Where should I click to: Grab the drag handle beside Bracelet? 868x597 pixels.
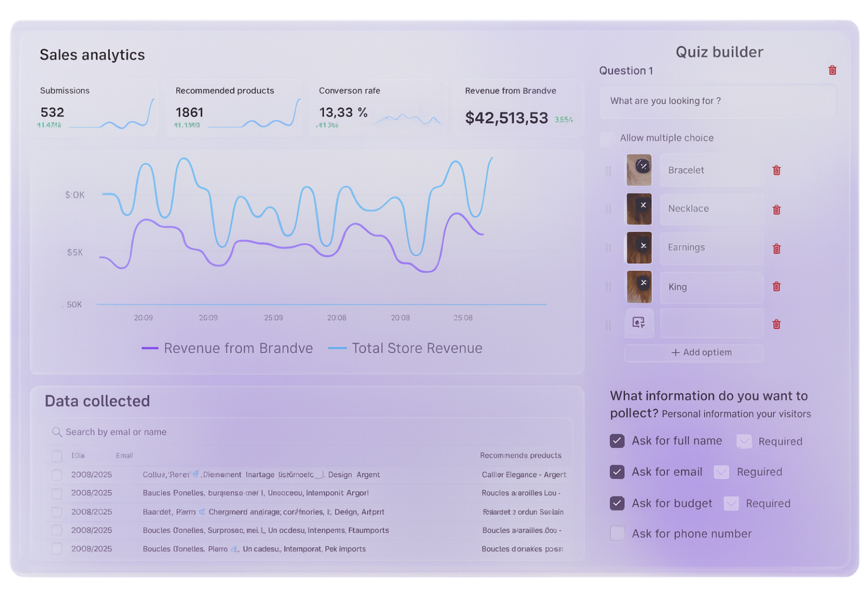tap(608, 171)
